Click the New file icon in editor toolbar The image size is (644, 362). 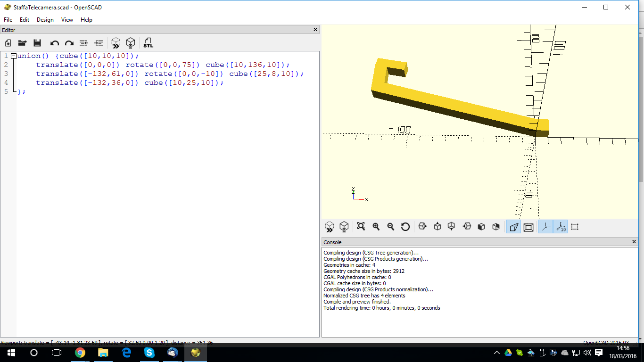(x=8, y=43)
